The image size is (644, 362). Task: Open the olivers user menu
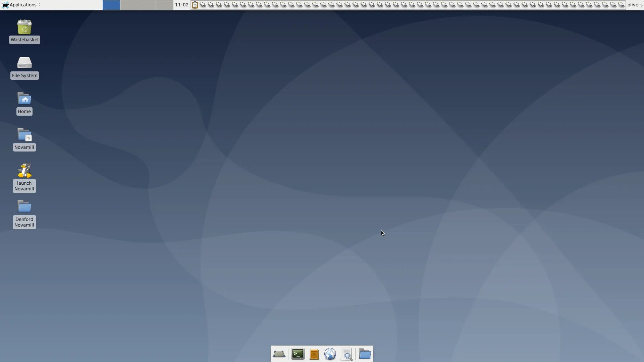(635, 5)
